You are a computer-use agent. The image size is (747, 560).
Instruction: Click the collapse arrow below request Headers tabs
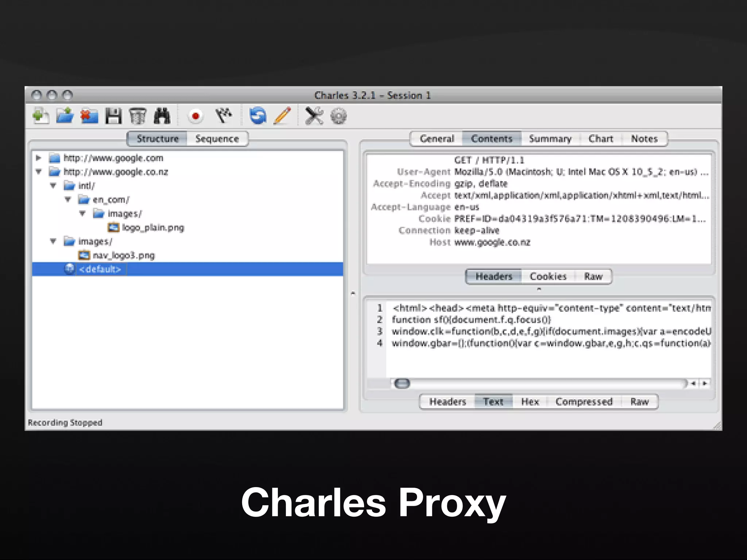pos(539,289)
